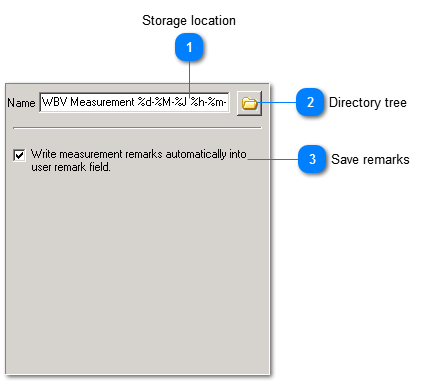Toggle automatic measurement remarks checkbox
The image size is (426, 384).
[19, 155]
